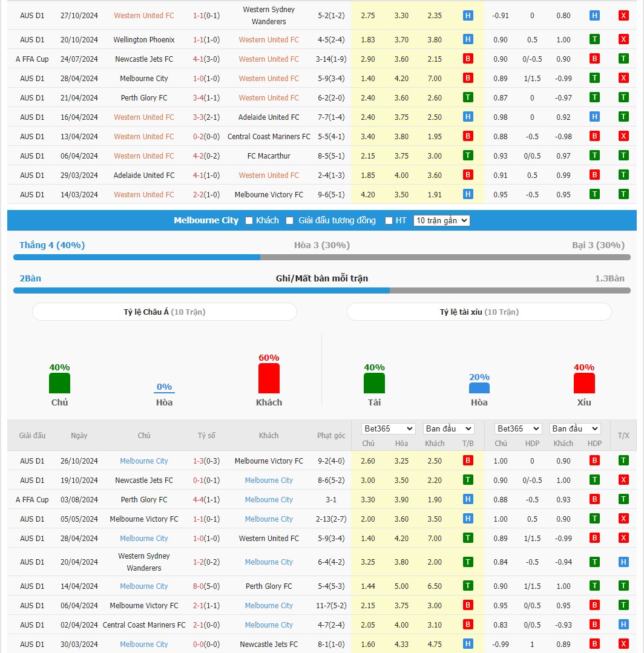Screen dimensions: 644x653
Task: Click the green T/X badge for 26/10/2024
Action: point(623,461)
